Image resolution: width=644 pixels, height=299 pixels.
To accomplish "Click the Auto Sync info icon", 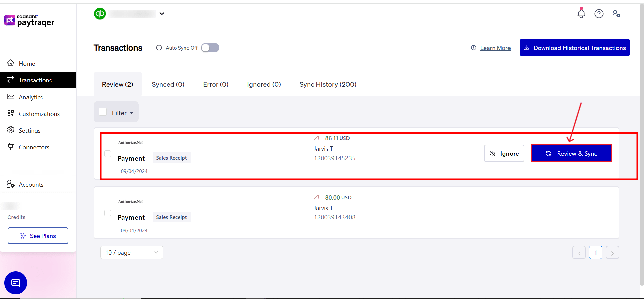I will [x=159, y=48].
